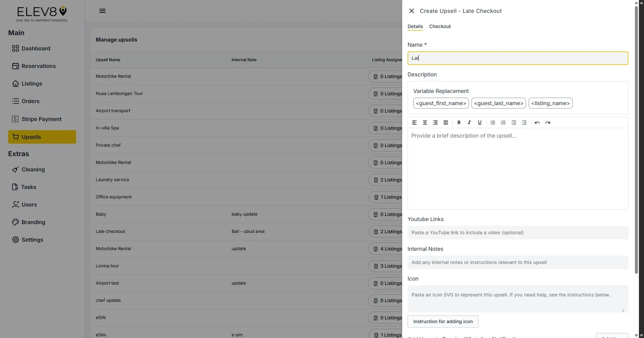Apply italic formatting in the editor
Image resolution: width=644 pixels, height=338 pixels.
click(469, 122)
